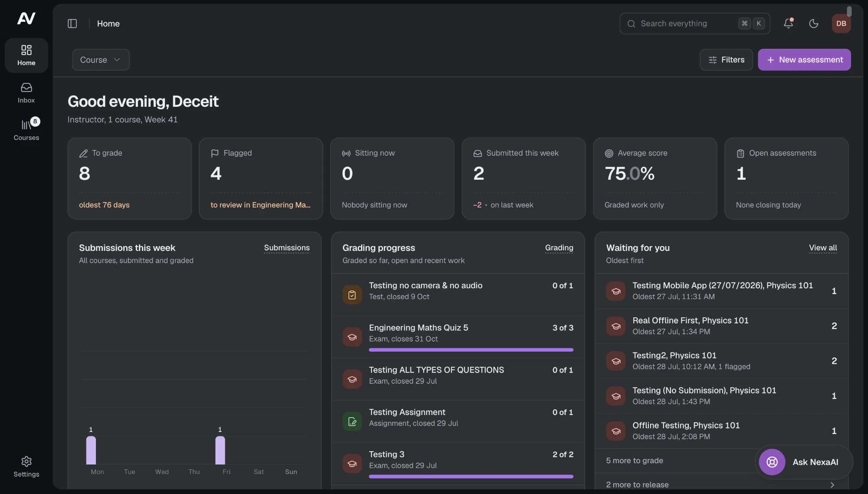Screen dimensions: 868x494
Task: Click the Testing no camera test icon
Action: pos(352,295)
